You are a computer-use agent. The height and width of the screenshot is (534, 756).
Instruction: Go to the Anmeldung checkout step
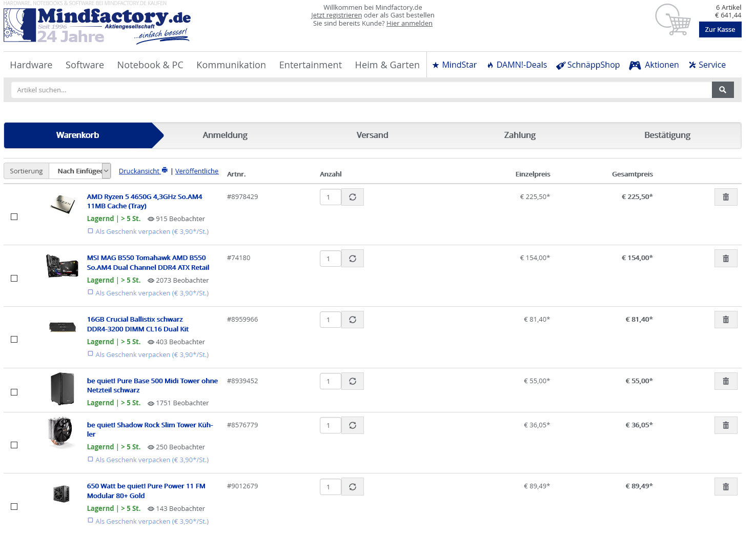point(225,135)
